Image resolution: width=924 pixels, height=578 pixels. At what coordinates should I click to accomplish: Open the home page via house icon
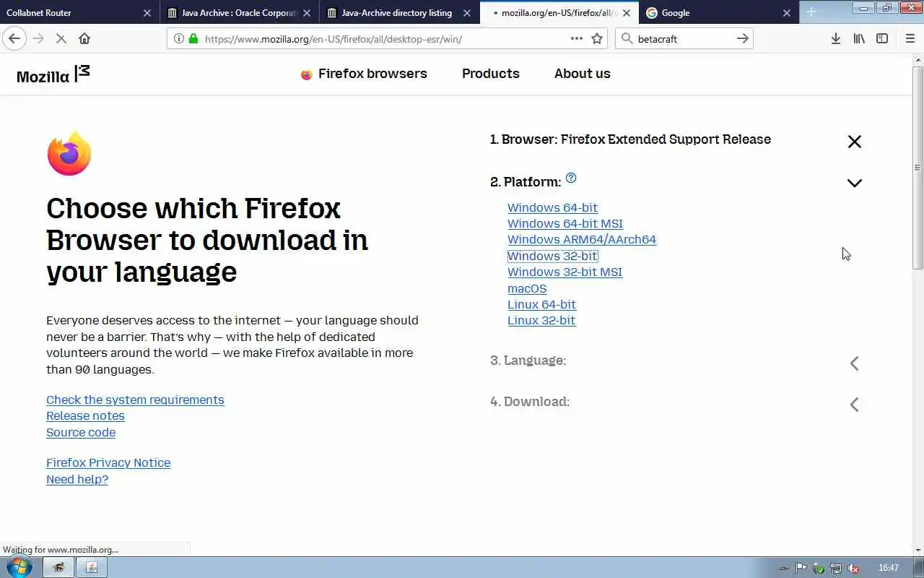84,38
